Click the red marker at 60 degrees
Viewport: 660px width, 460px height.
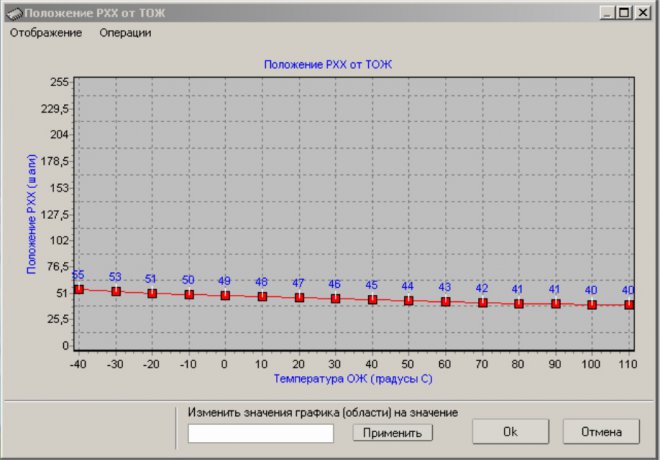coord(445,301)
